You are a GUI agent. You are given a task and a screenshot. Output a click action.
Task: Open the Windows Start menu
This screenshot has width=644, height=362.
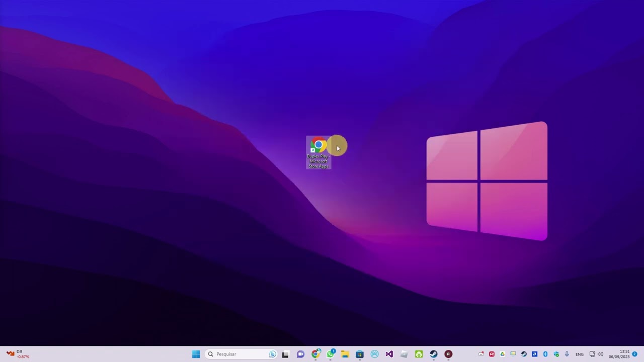point(196,354)
